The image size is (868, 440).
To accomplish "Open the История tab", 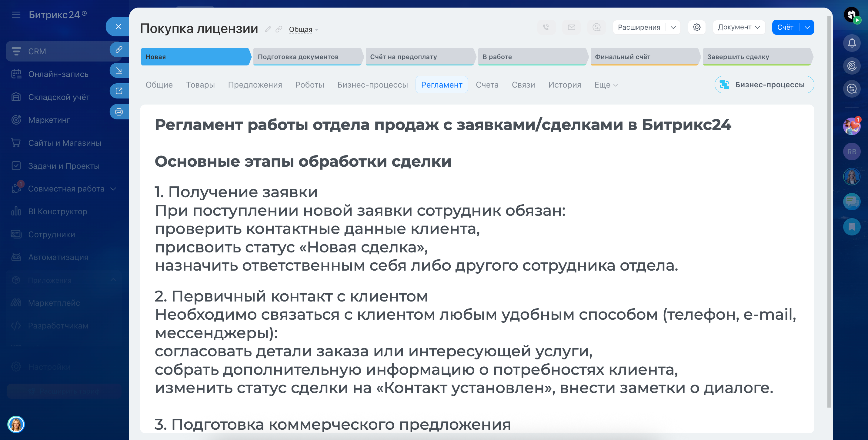I will click(x=564, y=85).
